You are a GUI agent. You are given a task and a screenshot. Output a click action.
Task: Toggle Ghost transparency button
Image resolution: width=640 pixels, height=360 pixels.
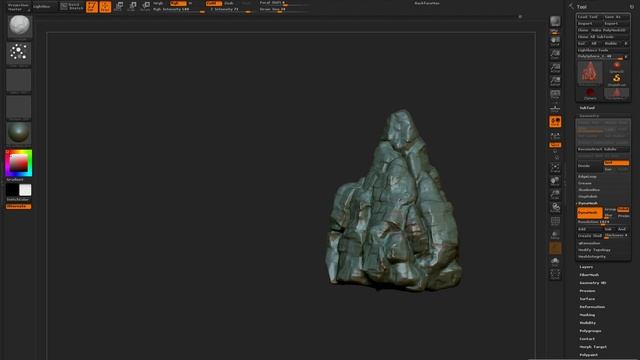pyautogui.click(x=555, y=248)
